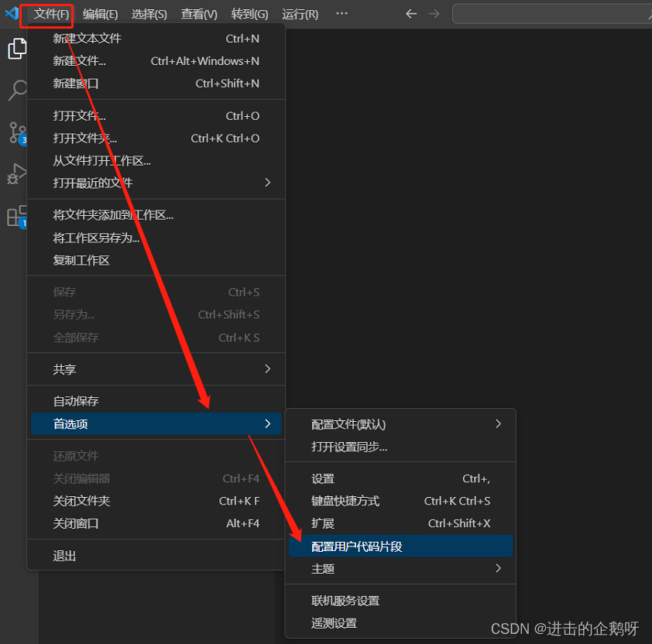Toggle 自动保存 in the file menu
The image size is (652, 644).
tap(156, 401)
